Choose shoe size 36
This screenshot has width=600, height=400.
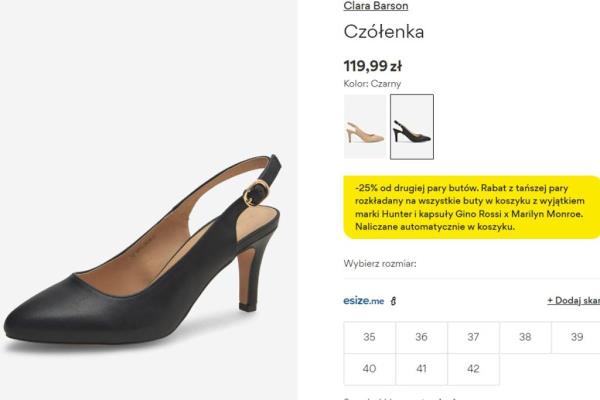point(422,338)
